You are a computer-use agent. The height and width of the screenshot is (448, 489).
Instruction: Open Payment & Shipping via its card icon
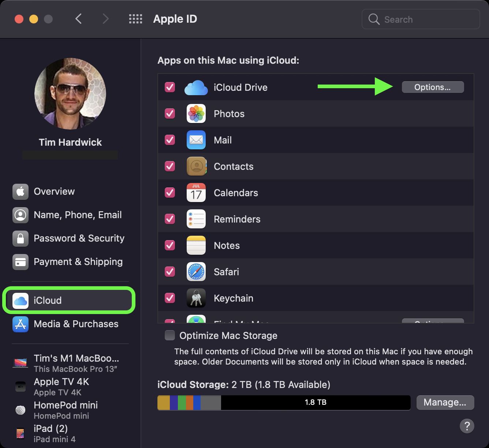click(x=20, y=262)
